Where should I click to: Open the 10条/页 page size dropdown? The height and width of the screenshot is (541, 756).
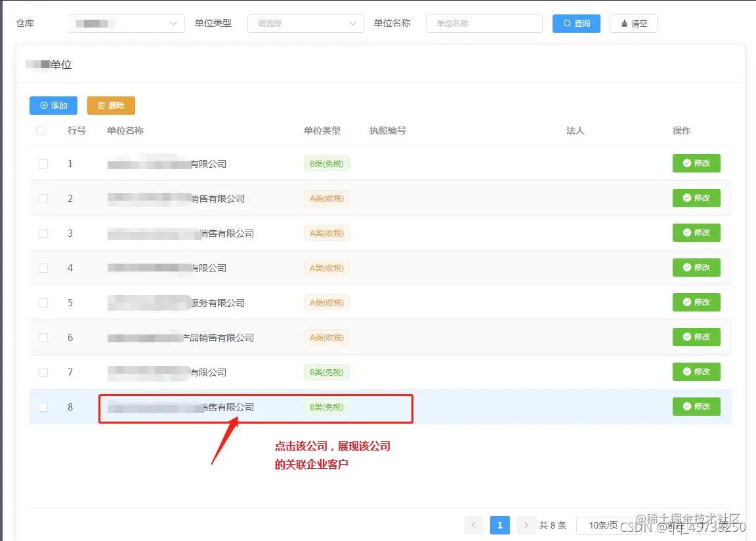click(608, 525)
